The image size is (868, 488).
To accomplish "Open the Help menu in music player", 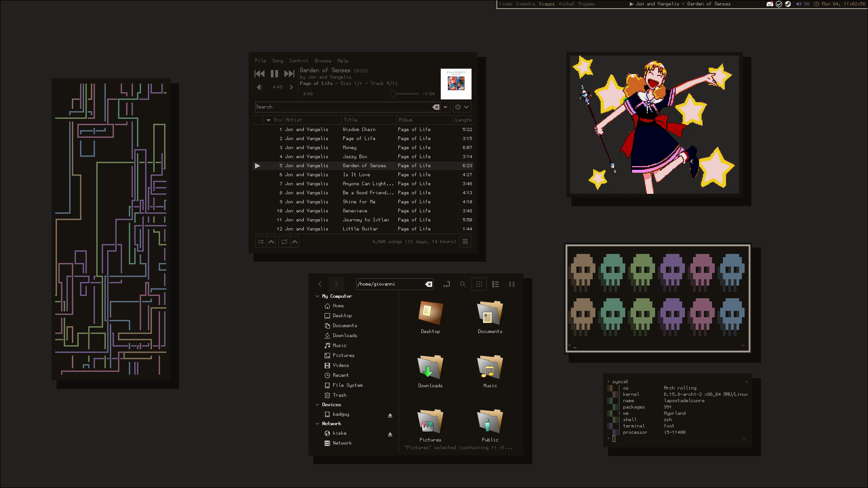I will click(x=343, y=61).
